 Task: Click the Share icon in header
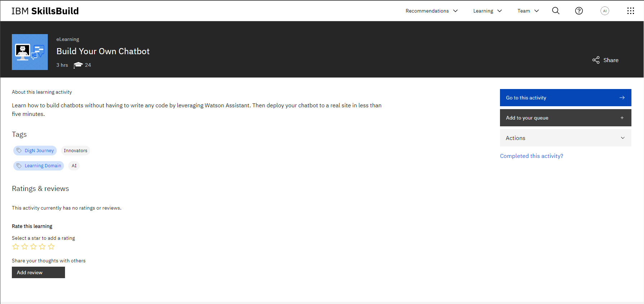pos(596,60)
